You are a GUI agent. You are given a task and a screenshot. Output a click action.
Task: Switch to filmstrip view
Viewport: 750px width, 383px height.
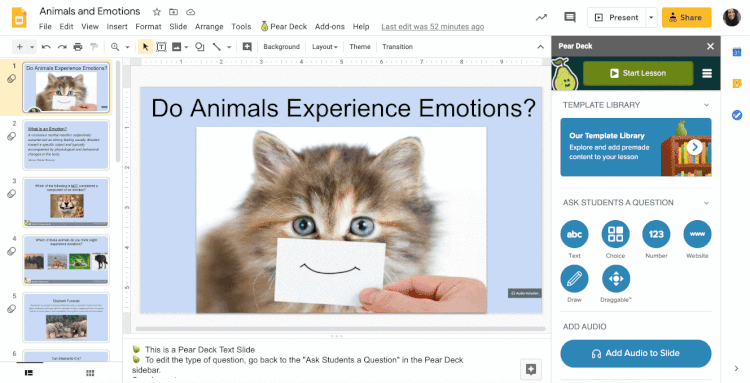pos(29,373)
